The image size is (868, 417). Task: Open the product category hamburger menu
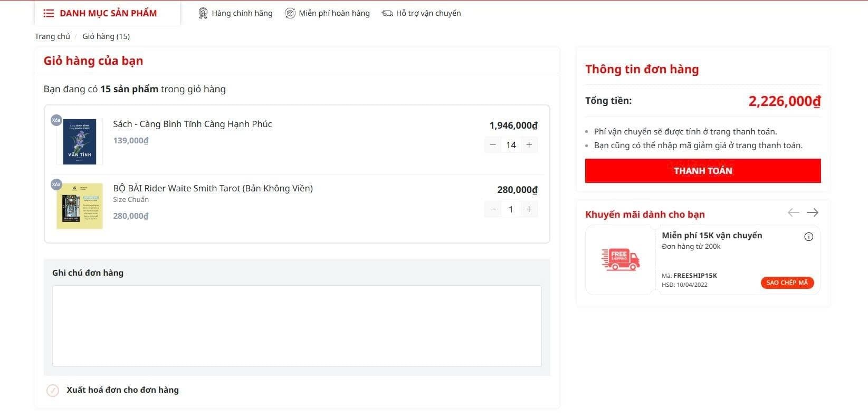(x=49, y=13)
